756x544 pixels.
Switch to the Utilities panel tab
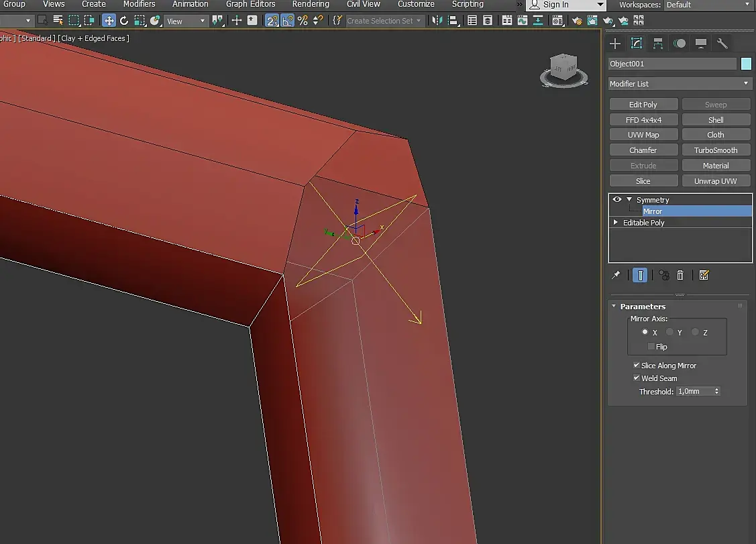click(722, 44)
